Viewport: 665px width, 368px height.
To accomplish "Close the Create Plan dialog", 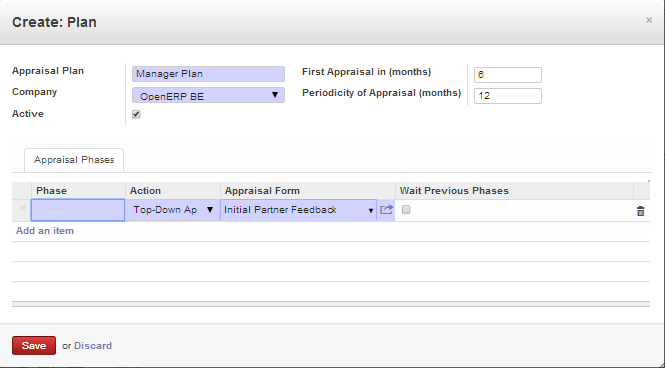I will [648, 20].
